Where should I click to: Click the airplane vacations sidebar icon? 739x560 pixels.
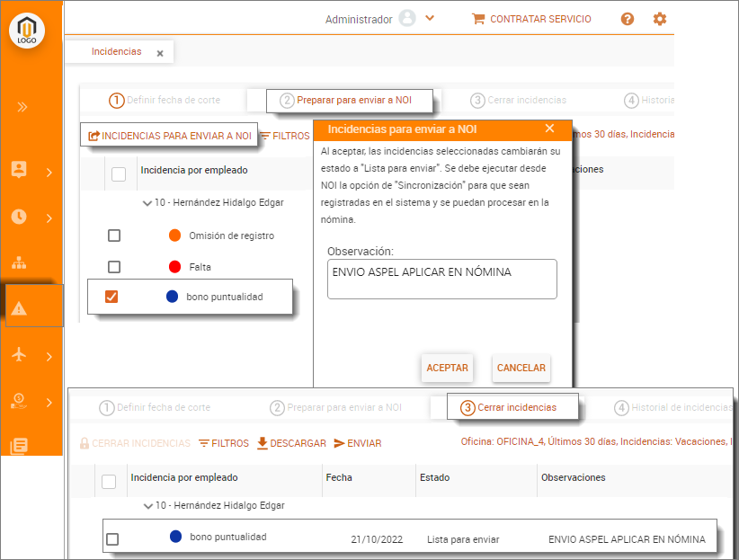point(19,354)
